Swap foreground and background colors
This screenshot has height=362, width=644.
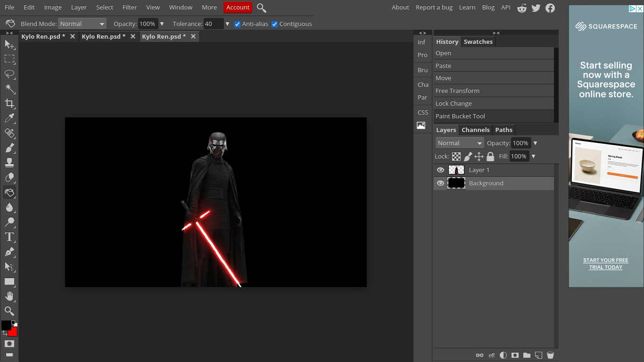tap(5, 333)
